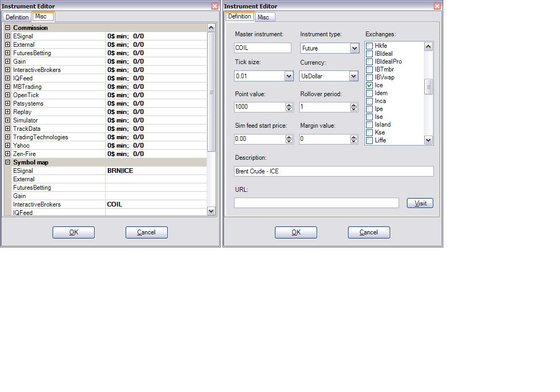Increase the Point value stepper
Screen dimensions: 560x392
(289, 105)
